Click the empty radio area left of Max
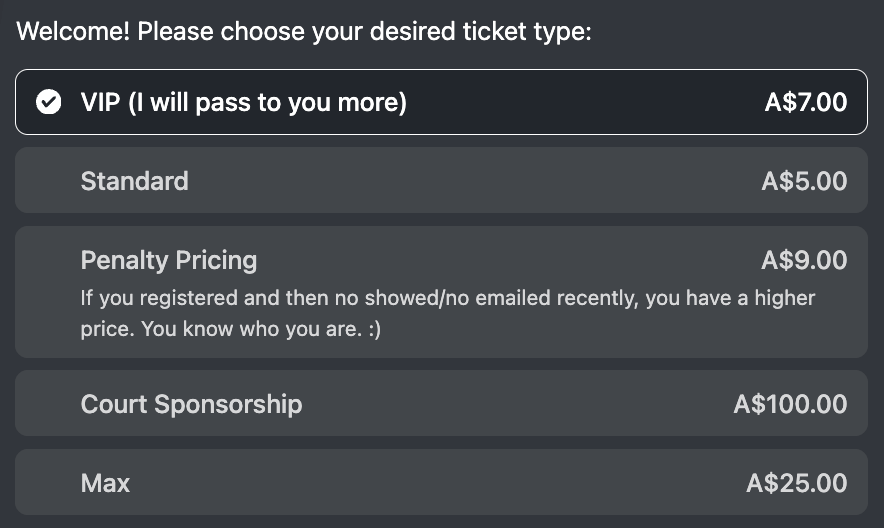This screenshot has height=528, width=884. (48, 484)
